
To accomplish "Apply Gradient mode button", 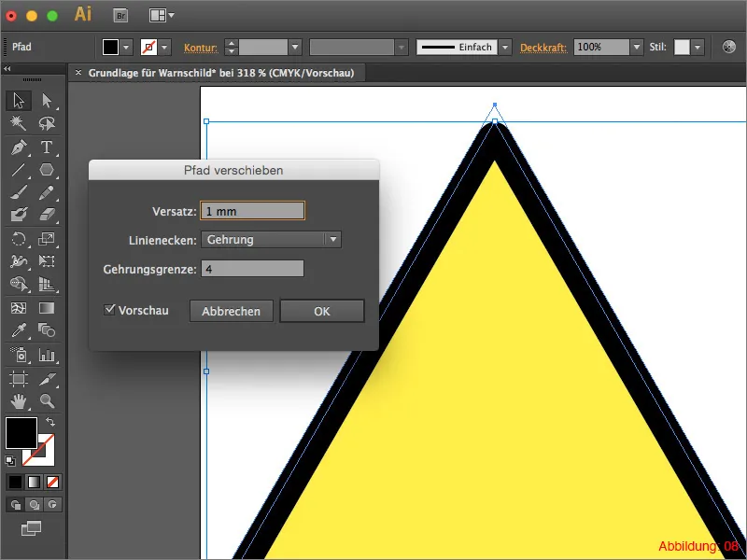I will tap(34, 482).
